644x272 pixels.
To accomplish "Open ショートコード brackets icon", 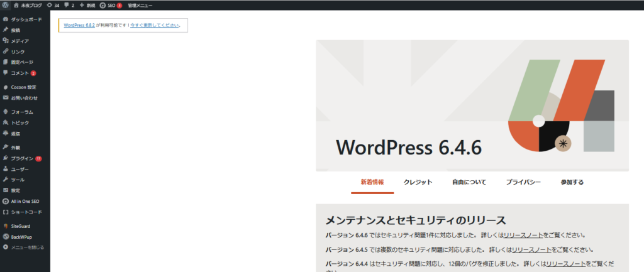I will click(x=5, y=212).
